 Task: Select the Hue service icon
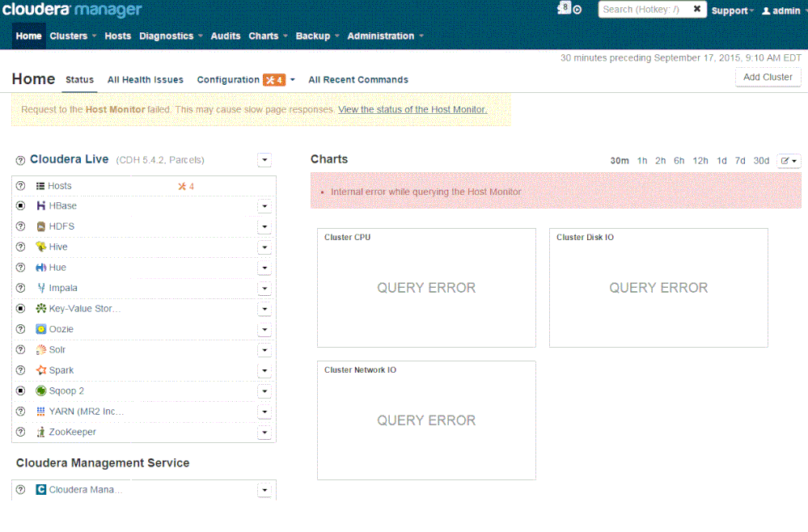pos(41,267)
